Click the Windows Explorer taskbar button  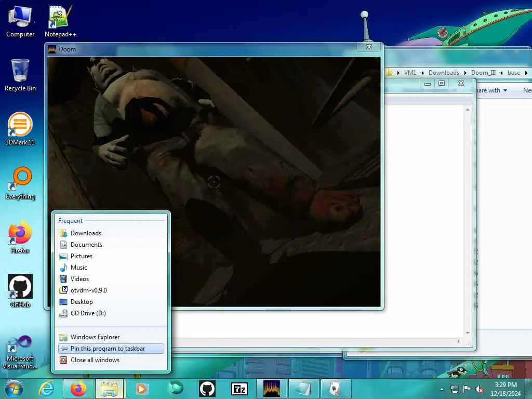(x=110, y=389)
